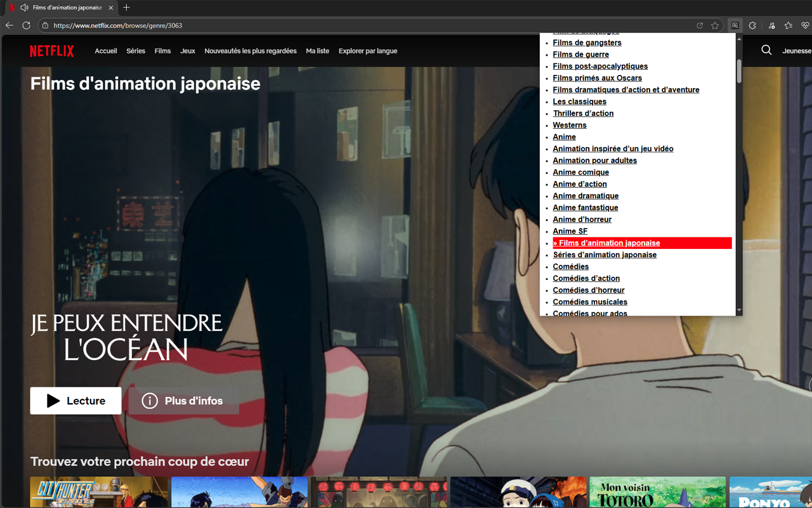Choose Séries d'animation japonaise link
Viewport: 812px width, 508px height.
(605, 255)
